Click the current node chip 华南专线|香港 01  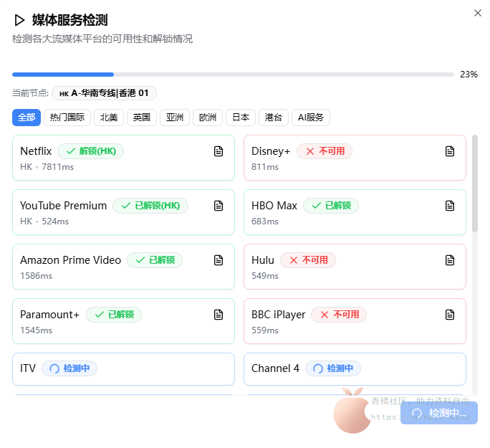click(x=104, y=93)
